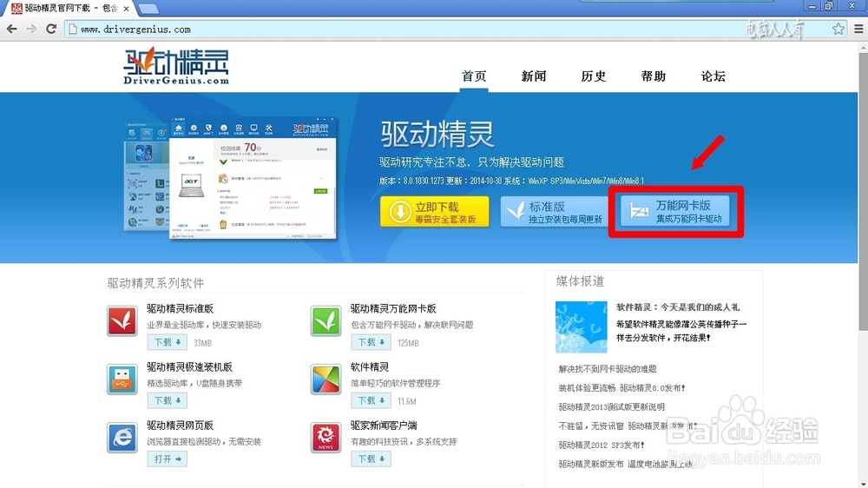868x488 pixels.
Task: Open news link 驱动精灵新版发布 温度电池监测上线
Action: [625, 464]
